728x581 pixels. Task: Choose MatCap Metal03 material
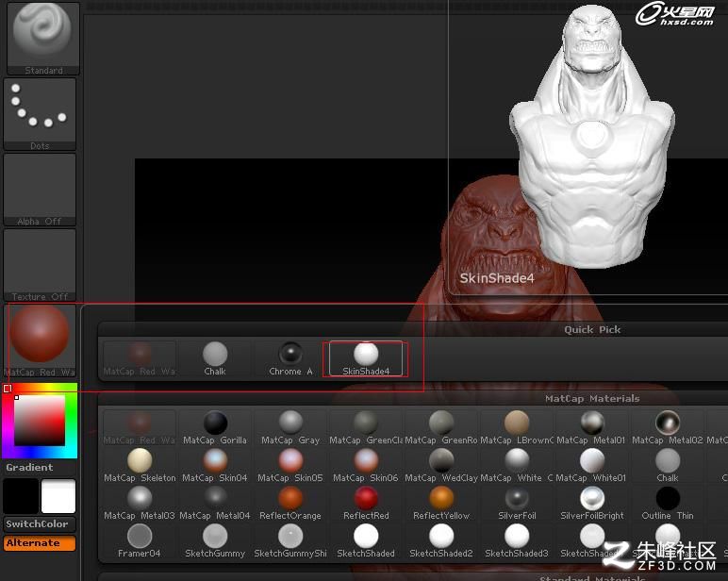[140, 503]
